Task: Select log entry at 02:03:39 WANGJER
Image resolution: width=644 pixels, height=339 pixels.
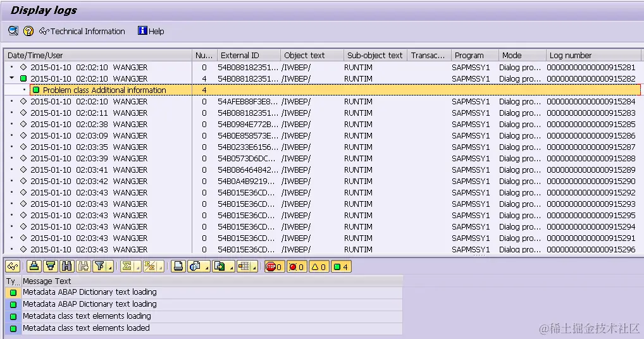Action: pyautogui.click(x=323, y=158)
